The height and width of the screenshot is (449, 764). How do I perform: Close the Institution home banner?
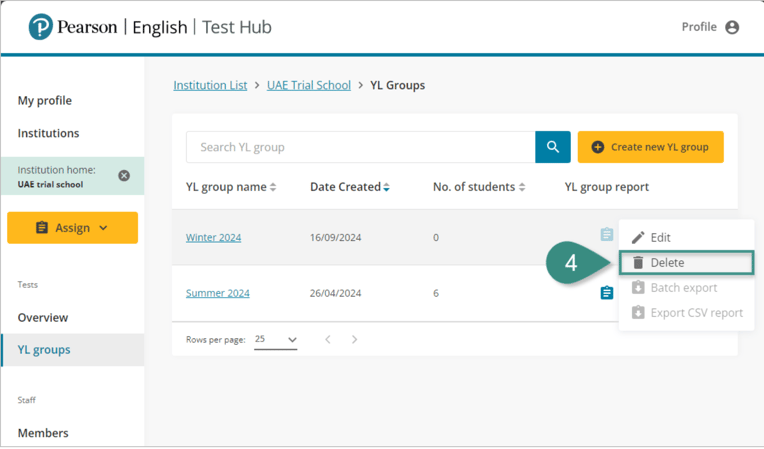pyautogui.click(x=124, y=175)
